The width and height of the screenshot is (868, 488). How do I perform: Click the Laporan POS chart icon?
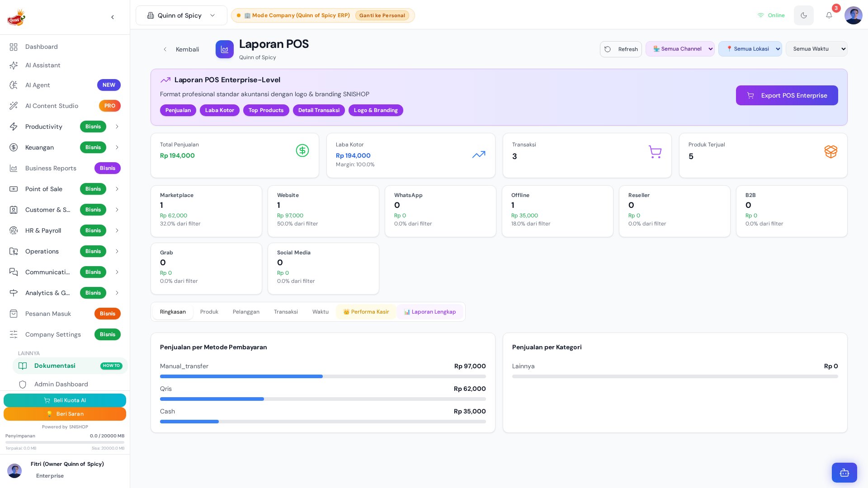coord(225,49)
